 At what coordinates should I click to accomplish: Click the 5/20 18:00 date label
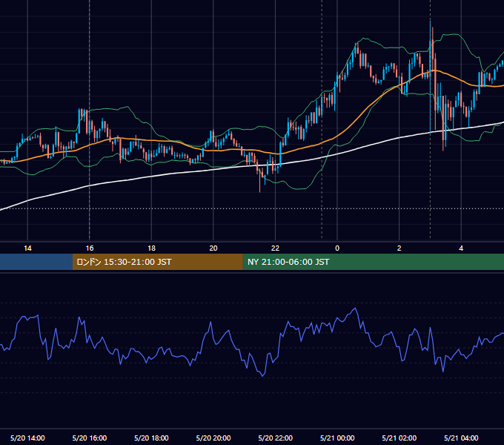point(151,438)
